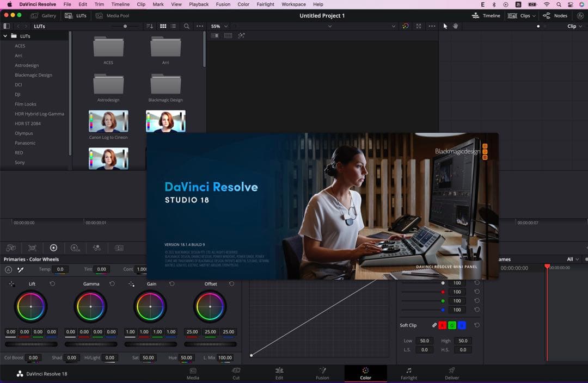Select Film Looks in LUT folder list
Screen dimensions: 588x383
click(26, 104)
